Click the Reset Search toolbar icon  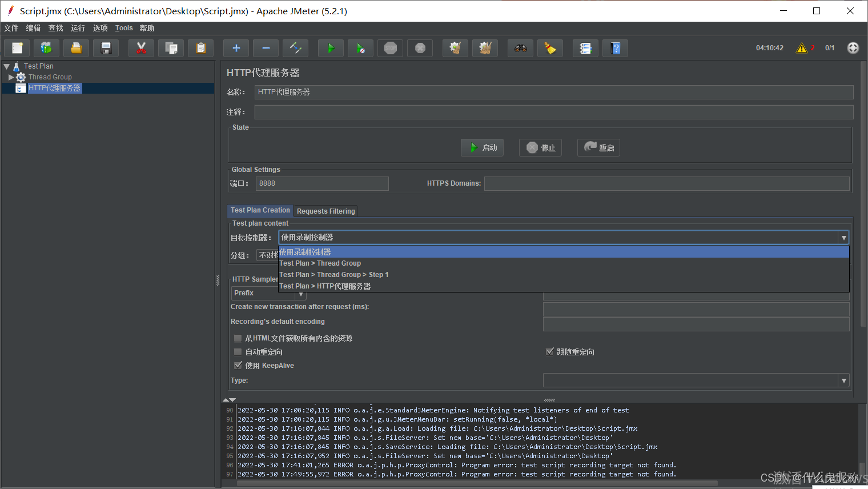(x=550, y=48)
